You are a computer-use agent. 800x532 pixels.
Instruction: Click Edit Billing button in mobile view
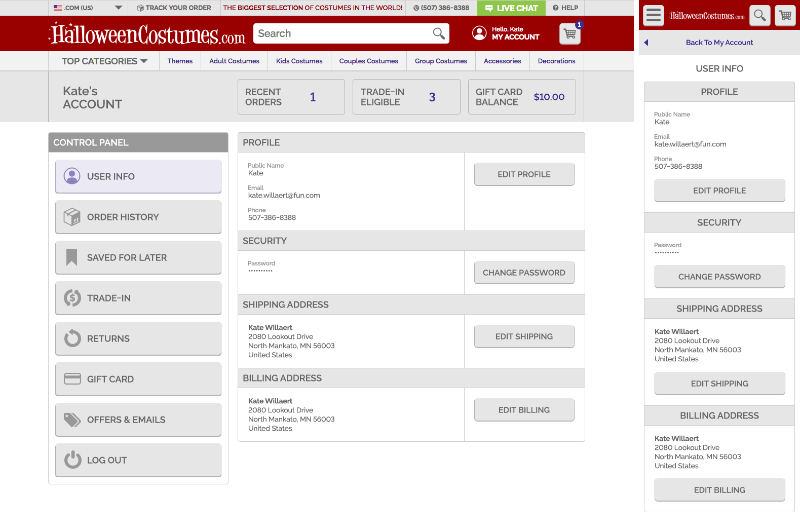pyautogui.click(x=719, y=490)
